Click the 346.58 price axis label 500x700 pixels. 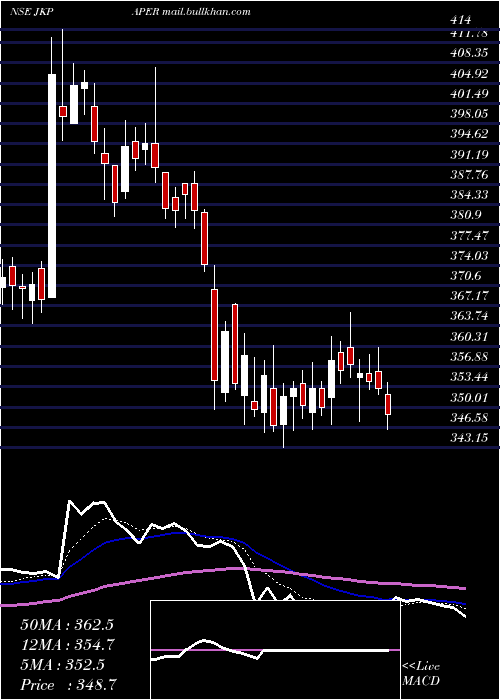(x=468, y=418)
